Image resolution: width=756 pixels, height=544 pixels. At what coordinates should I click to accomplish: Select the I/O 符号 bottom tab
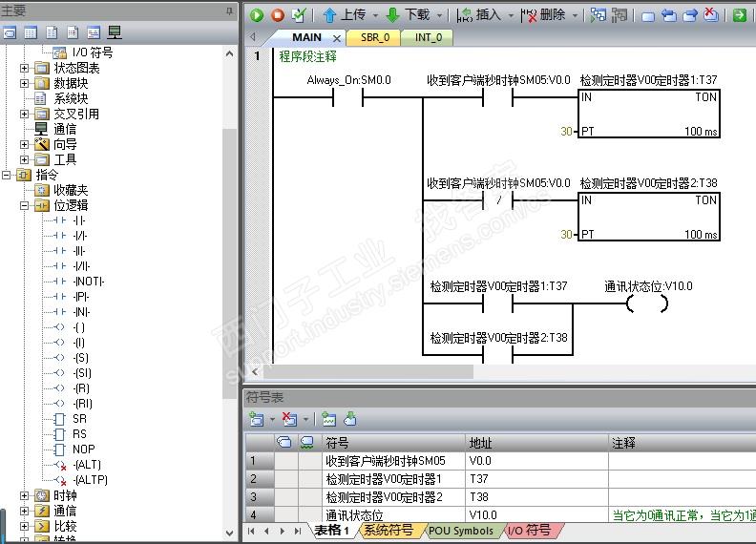(x=529, y=531)
